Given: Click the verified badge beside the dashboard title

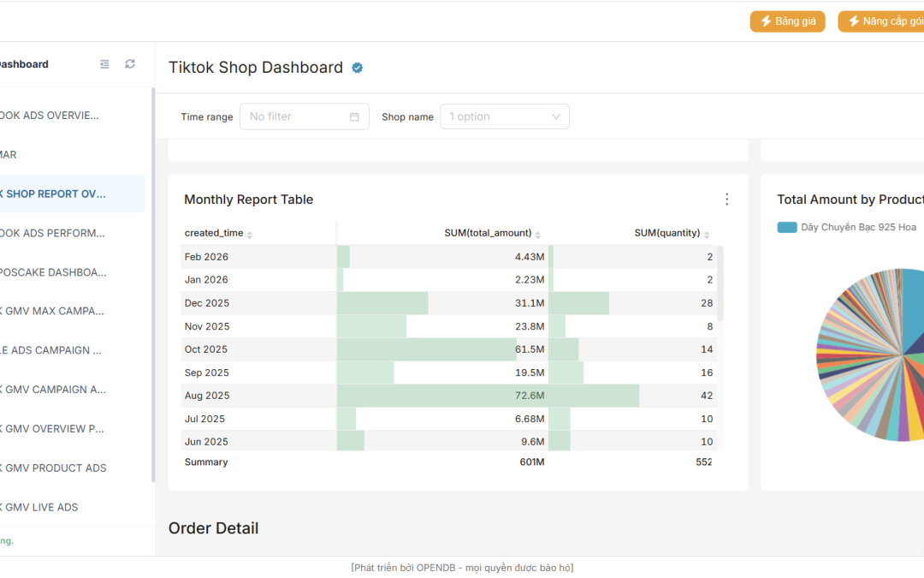Looking at the screenshot, I should [x=358, y=68].
